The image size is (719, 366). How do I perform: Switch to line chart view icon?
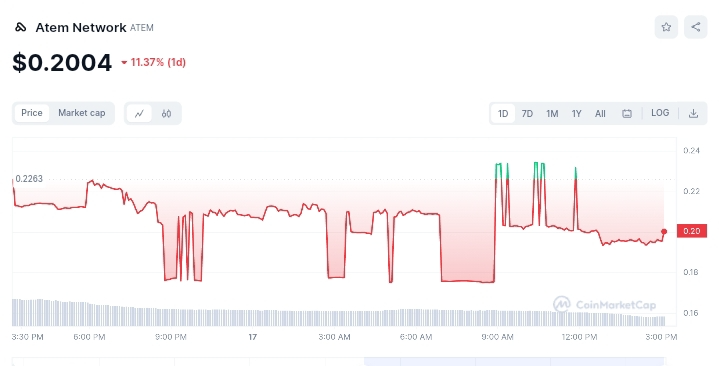pos(139,113)
